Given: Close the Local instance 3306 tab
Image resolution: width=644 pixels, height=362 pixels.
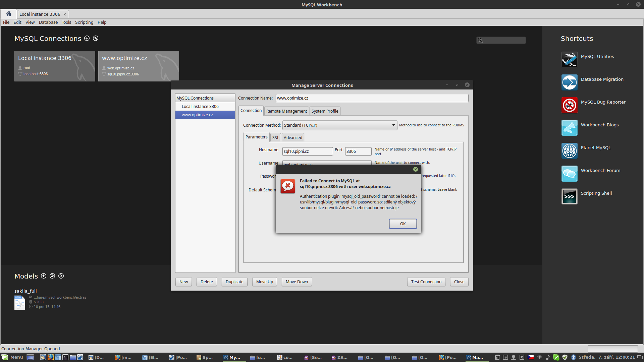Looking at the screenshot, I should pyautogui.click(x=65, y=14).
